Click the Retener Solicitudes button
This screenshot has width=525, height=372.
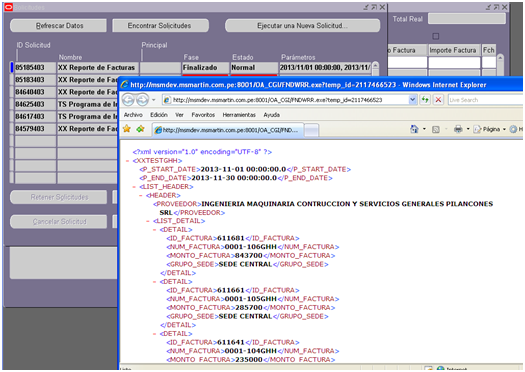point(59,197)
